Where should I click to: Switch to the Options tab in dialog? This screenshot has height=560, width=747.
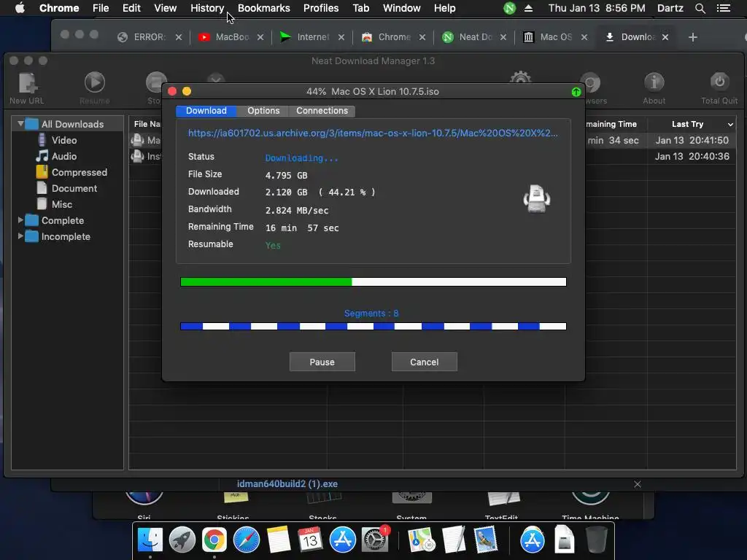(x=263, y=111)
